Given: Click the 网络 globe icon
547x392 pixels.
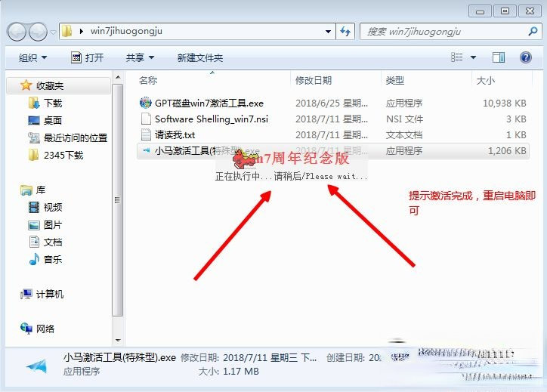Looking at the screenshot, I should [26, 329].
